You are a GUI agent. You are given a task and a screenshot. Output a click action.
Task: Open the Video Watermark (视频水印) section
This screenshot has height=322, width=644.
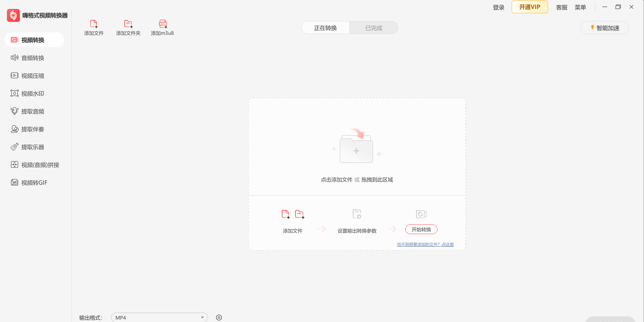click(x=33, y=94)
